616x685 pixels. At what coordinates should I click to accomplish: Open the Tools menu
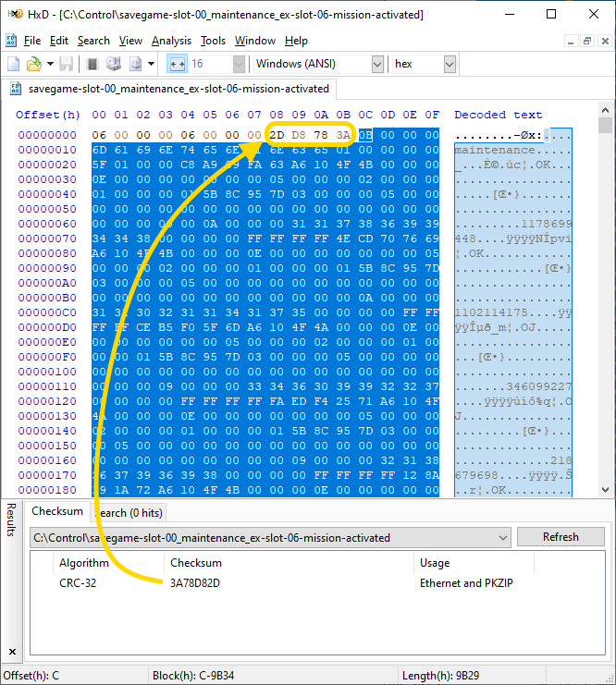(x=213, y=41)
